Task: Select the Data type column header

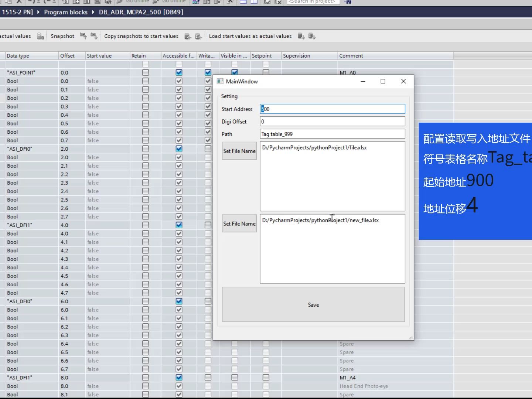Action: pos(32,56)
